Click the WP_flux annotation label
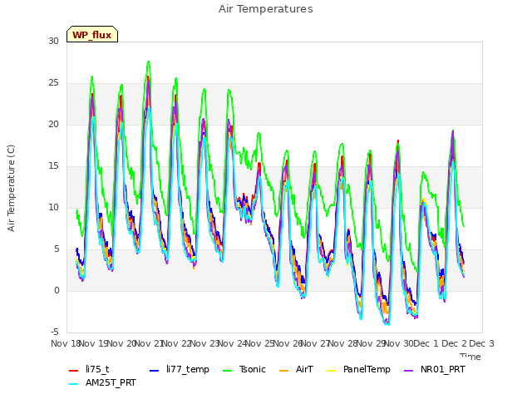 coord(92,34)
